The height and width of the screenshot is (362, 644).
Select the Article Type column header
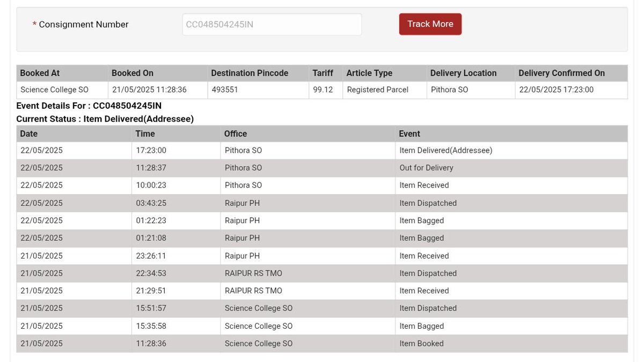(385, 73)
